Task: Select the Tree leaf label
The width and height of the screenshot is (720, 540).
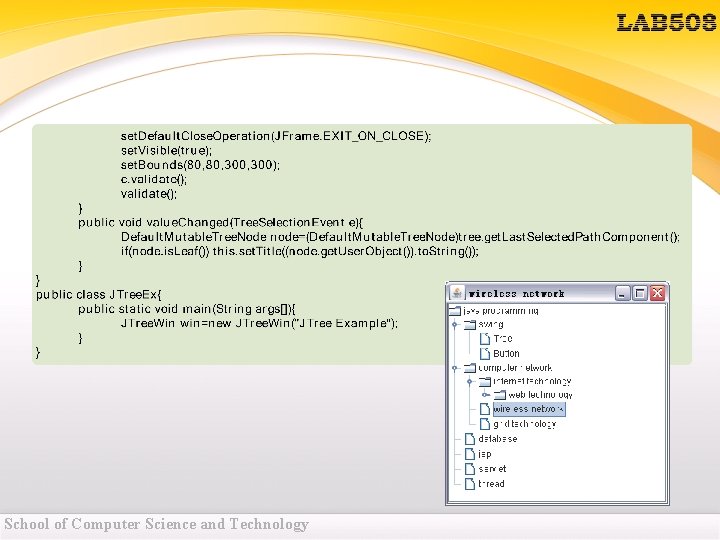Action: pyautogui.click(x=502, y=339)
